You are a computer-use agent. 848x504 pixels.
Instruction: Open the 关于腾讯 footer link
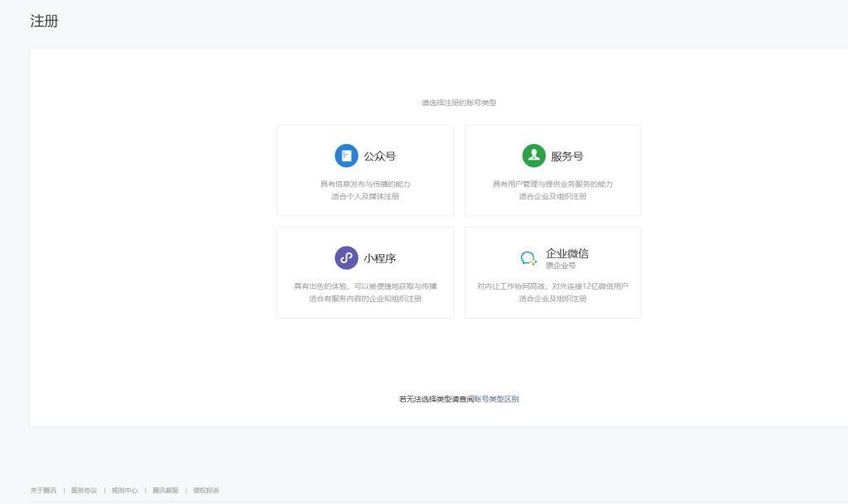[x=43, y=491]
